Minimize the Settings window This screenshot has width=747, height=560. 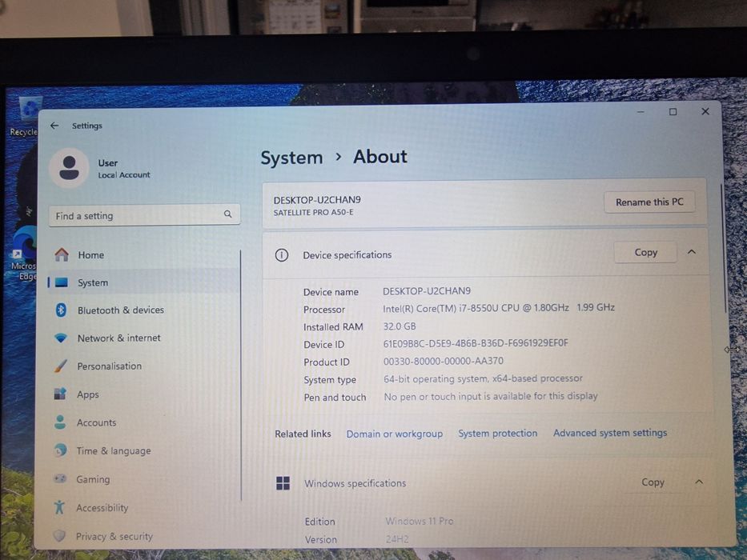point(641,112)
